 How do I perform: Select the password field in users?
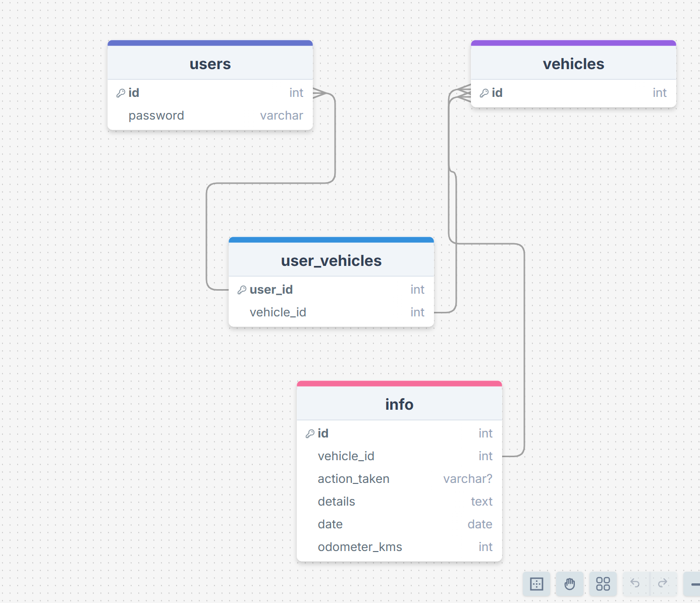point(210,116)
